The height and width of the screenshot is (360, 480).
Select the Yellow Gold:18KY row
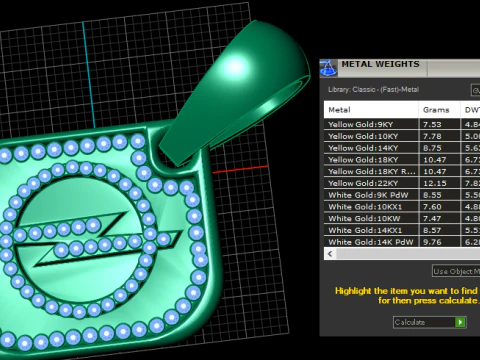coord(402,160)
